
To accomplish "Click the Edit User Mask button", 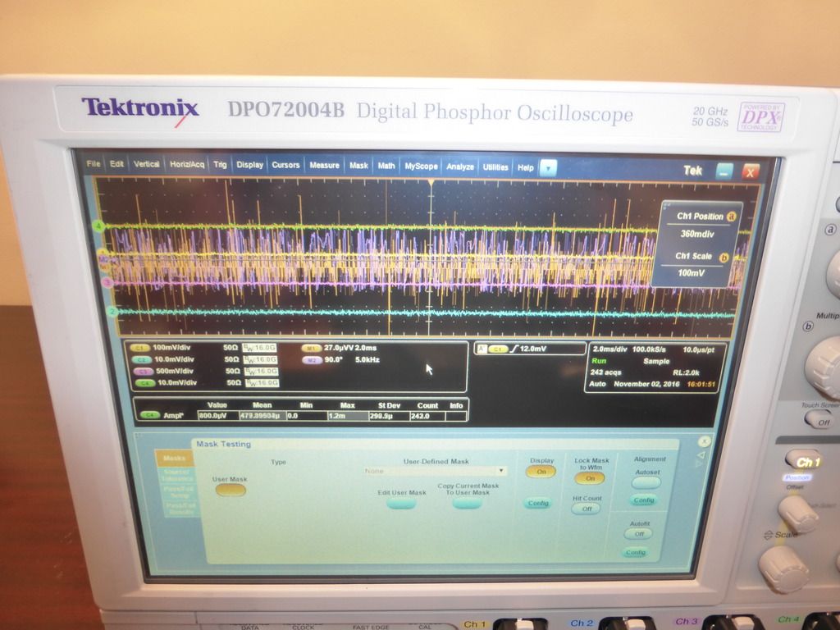I will [x=401, y=503].
